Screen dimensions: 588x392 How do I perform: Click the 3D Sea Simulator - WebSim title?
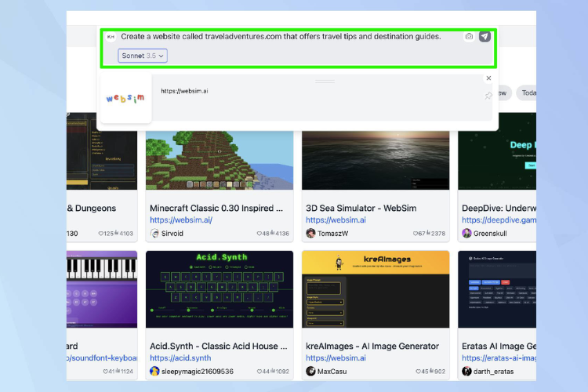(361, 209)
